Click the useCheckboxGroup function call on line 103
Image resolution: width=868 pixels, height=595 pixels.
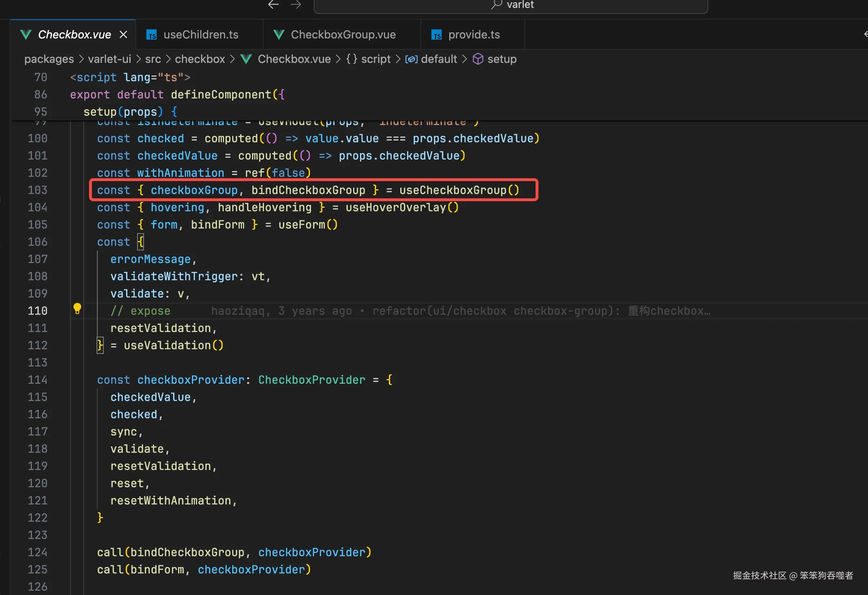452,190
